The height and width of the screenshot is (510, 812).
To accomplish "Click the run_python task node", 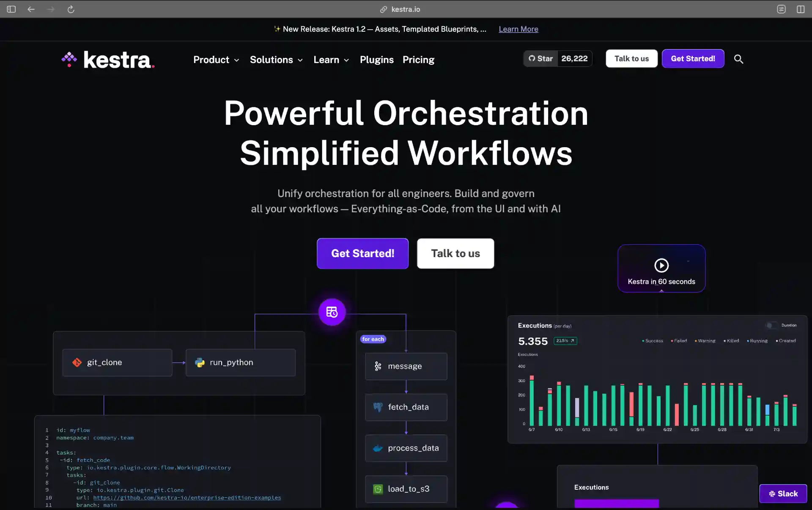I will pos(240,362).
